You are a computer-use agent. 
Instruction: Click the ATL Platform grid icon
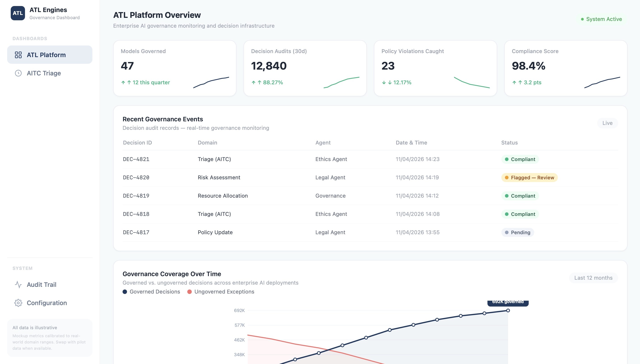(18, 55)
